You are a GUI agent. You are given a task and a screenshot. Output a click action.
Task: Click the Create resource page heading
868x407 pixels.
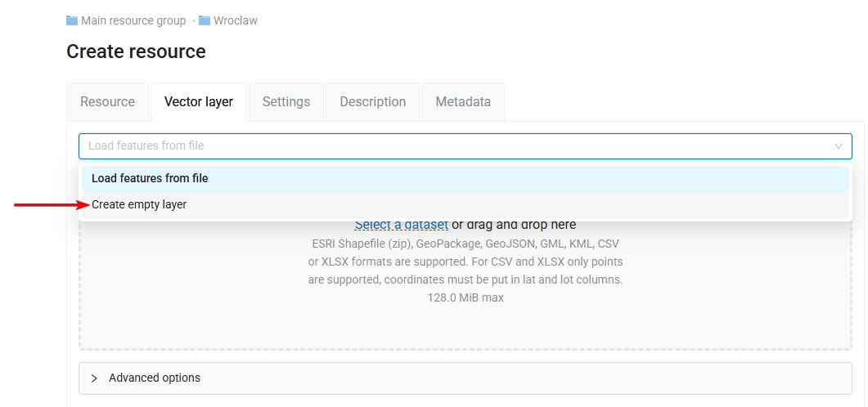136,51
